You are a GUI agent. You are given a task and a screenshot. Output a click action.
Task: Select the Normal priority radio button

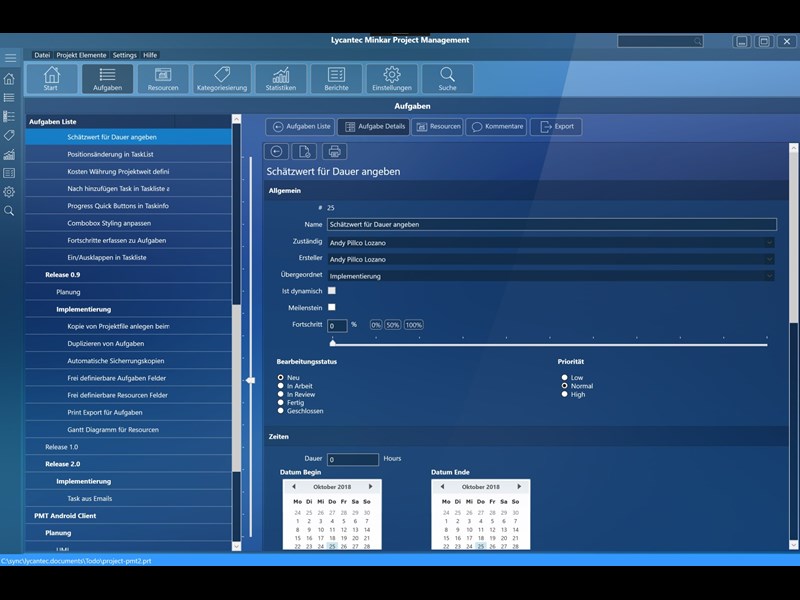[564, 386]
